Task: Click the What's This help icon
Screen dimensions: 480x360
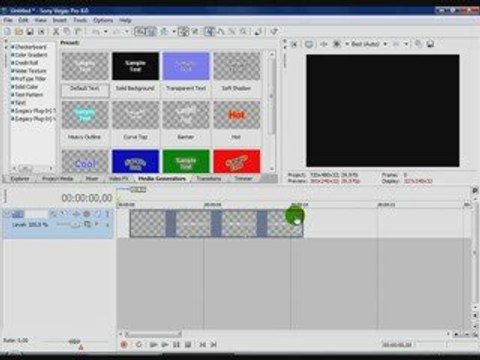Action: (274, 32)
